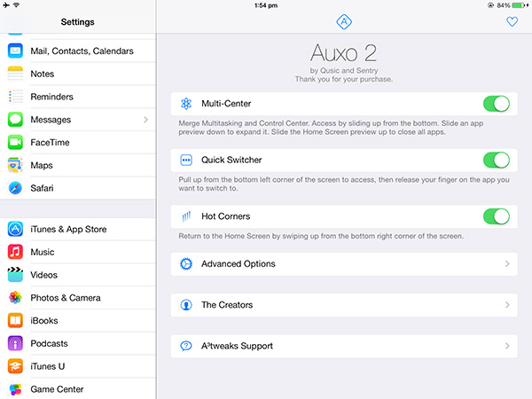The image size is (532, 399).
Task: Turn off the Quick Switcher toggle
Action: point(496,160)
